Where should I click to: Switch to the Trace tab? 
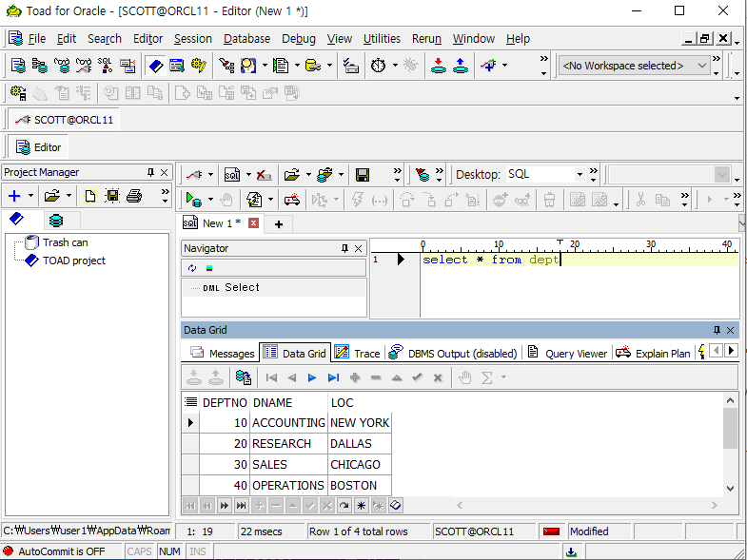[357, 354]
